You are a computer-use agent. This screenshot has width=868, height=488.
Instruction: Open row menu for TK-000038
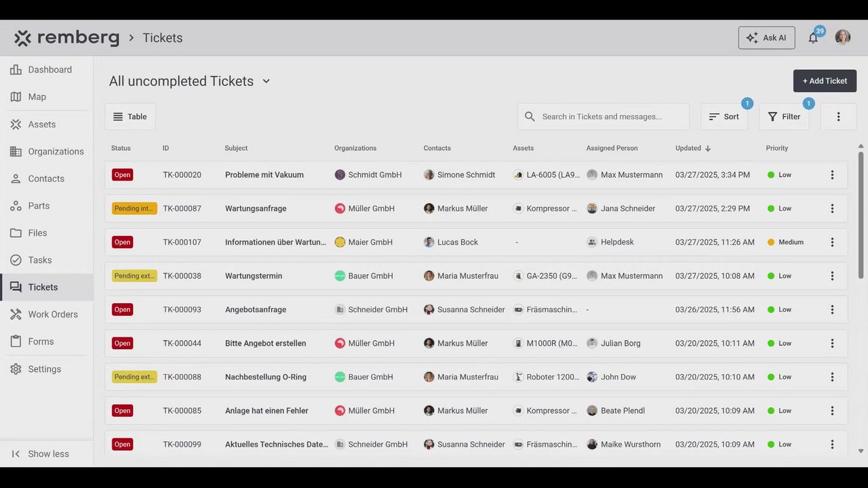[x=832, y=276]
